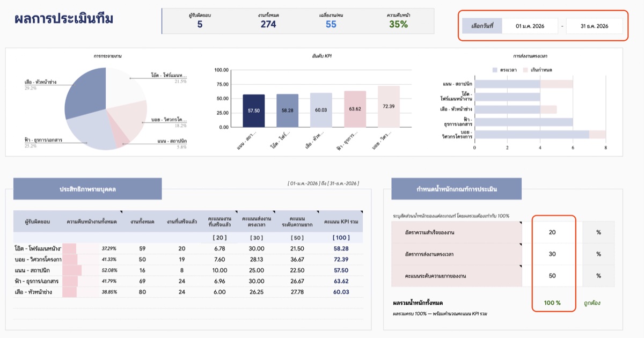This screenshot has height=338, width=644.
Task: Click the KPI total cell 72.39 for บอย
Action: [341, 259]
